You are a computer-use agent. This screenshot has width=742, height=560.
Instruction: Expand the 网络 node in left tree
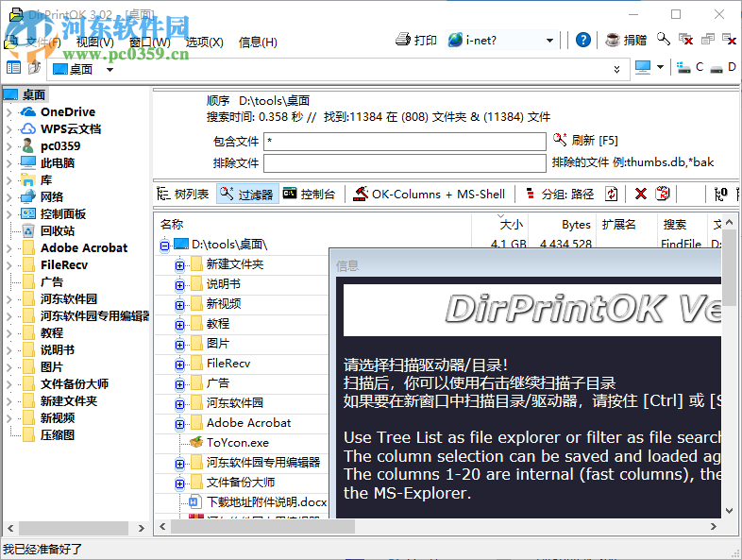(9, 197)
